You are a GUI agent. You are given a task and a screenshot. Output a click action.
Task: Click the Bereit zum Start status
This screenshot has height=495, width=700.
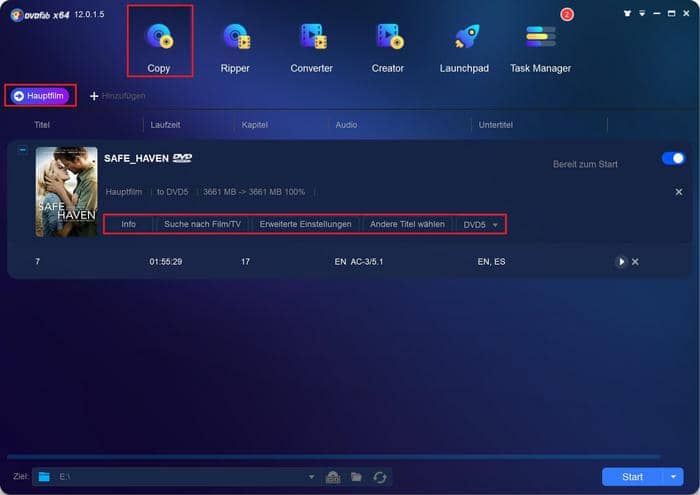click(585, 164)
